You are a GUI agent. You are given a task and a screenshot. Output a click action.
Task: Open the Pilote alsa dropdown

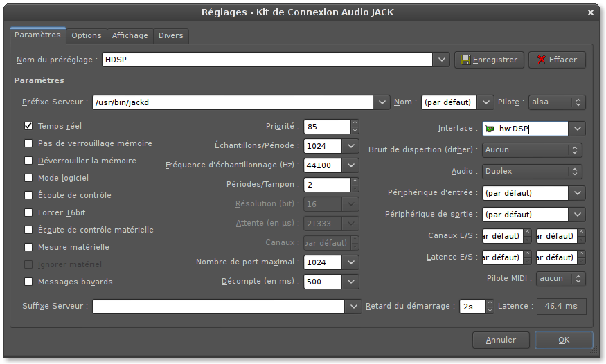point(557,102)
